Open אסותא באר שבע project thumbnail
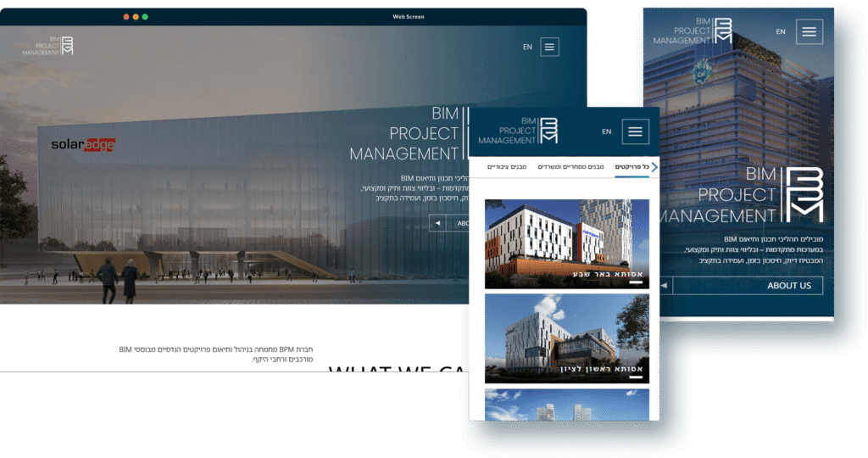This screenshot has height=458, width=868. click(567, 244)
